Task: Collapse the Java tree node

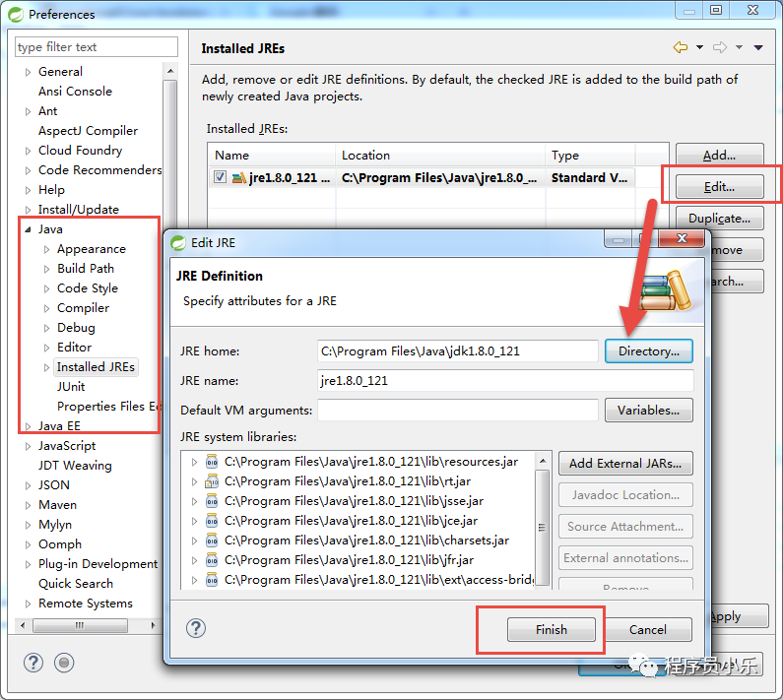Action: pyautogui.click(x=28, y=229)
